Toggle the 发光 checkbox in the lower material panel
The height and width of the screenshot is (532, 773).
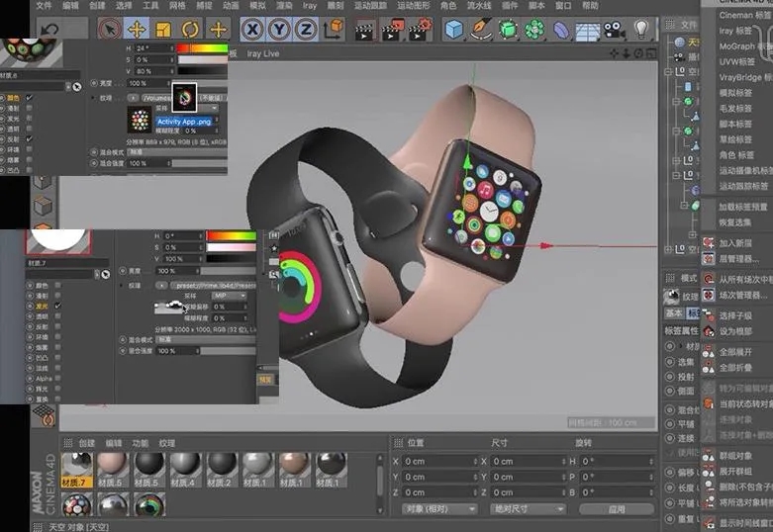pos(56,307)
